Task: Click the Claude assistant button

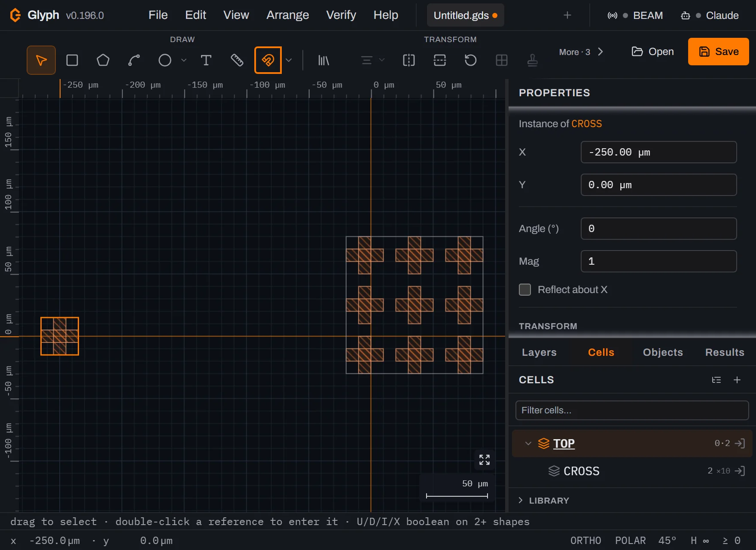Action: point(710,15)
